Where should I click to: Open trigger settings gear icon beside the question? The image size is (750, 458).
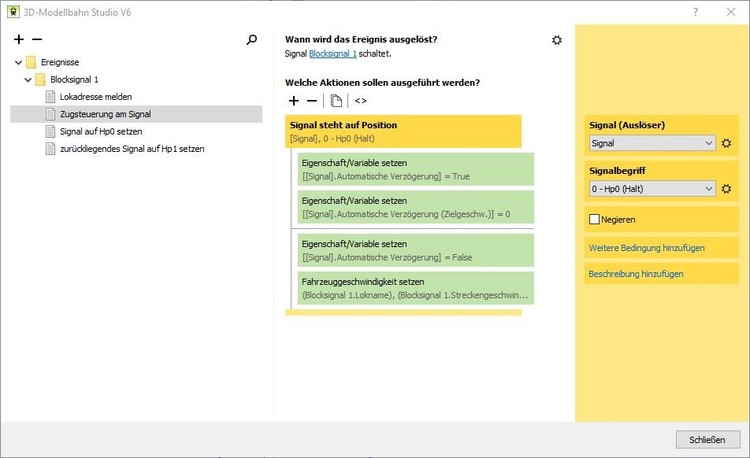(x=557, y=40)
